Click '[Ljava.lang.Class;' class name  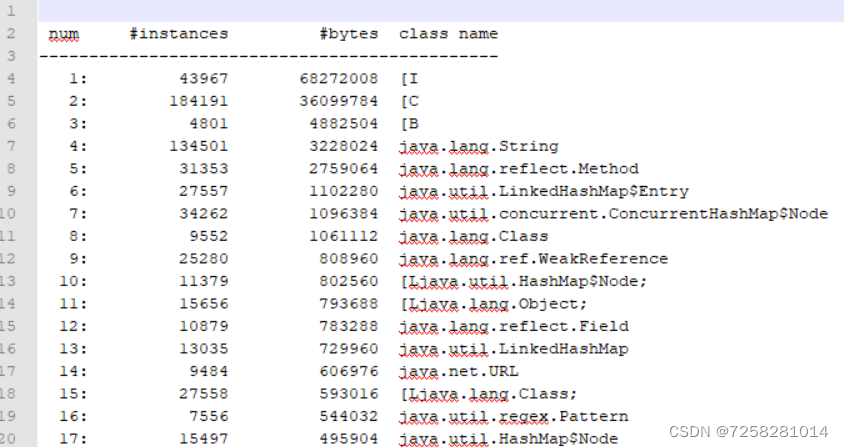tap(488, 394)
